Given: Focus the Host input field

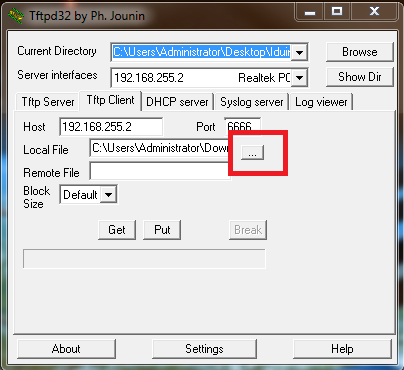Looking at the screenshot, I should point(111,127).
